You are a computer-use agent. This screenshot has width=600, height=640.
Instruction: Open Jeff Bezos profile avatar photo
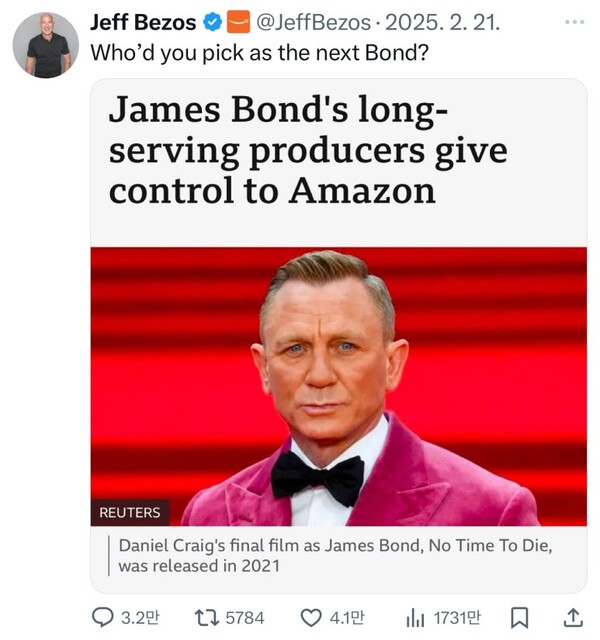coord(46,45)
